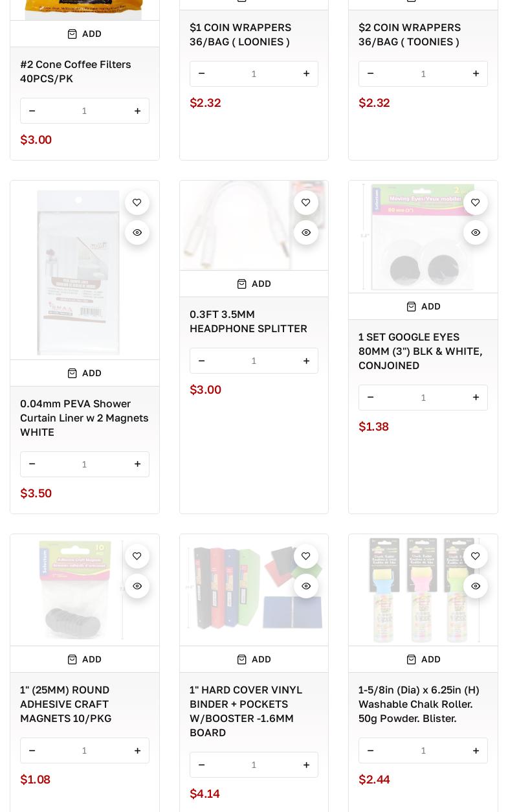508x812 pixels.
Task: Decrease Shower Curtain Liner quantity
Action: pyautogui.click(x=32, y=464)
